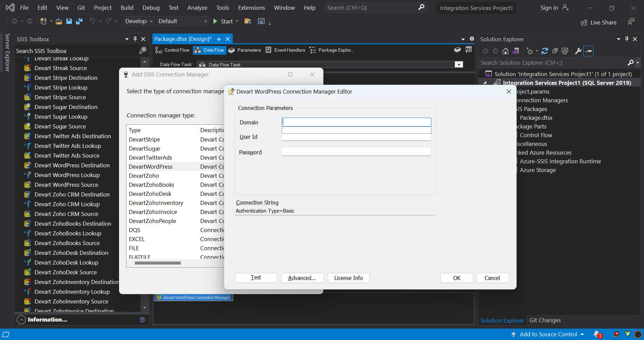
Task: Click the Solution Explorer Home icon
Action: click(505, 51)
